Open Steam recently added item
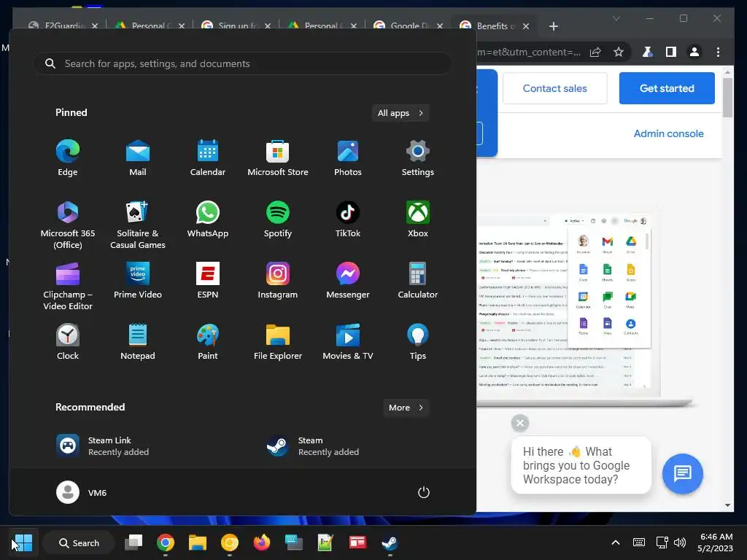The image size is (747, 560). tap(313, 446)
